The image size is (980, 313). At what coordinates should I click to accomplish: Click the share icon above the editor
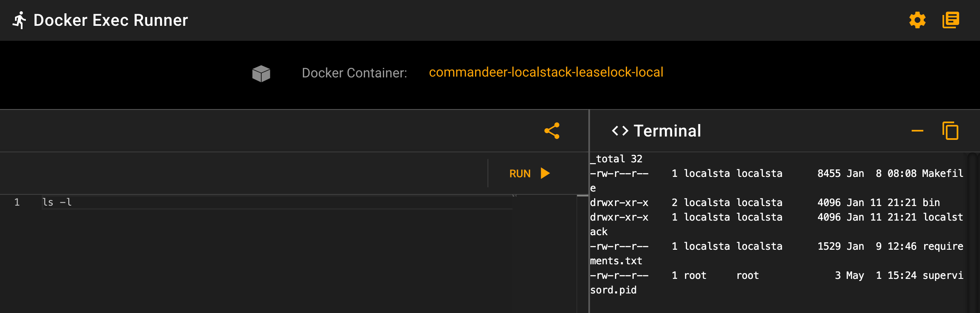pyautogui.click(x=552, y=131)
